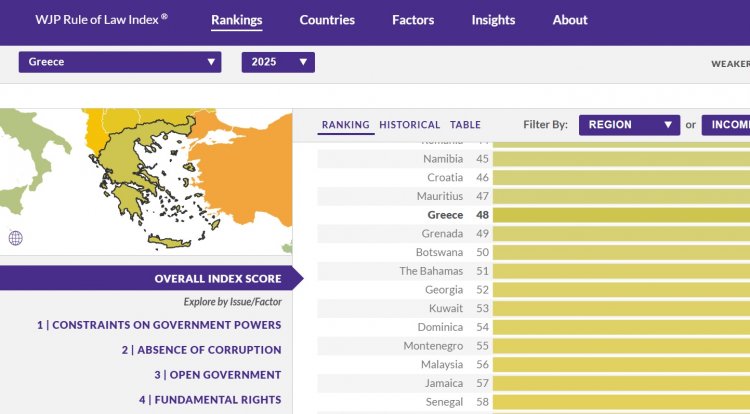
Task: Click the Explore by Issue/Factor label
Action: (232, 302)
